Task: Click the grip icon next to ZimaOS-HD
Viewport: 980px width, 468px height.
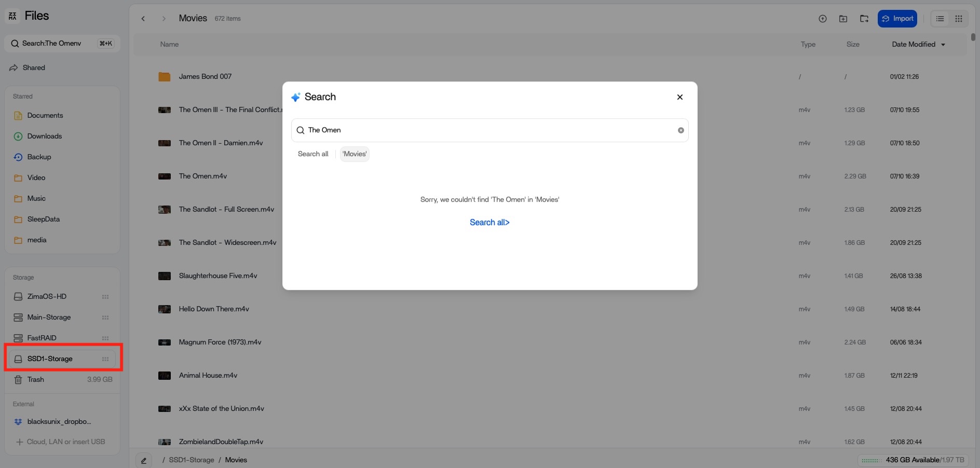Action: 105,297
